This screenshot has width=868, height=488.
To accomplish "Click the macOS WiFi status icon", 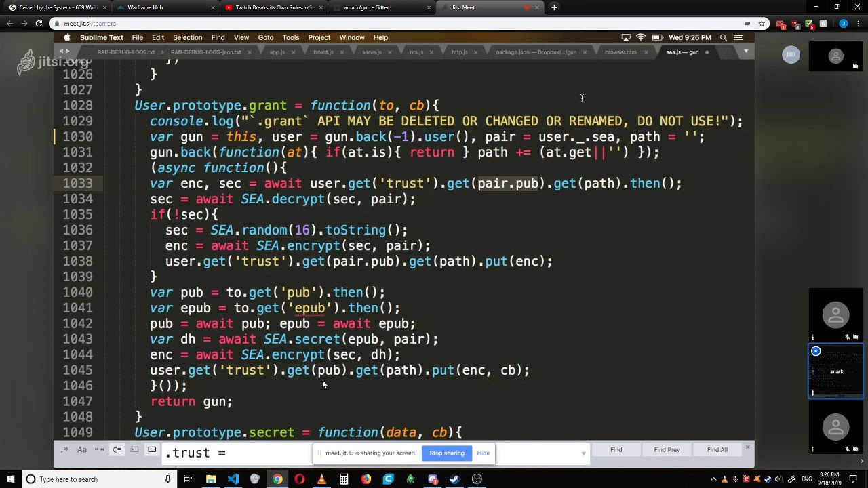I will (641, 38).
